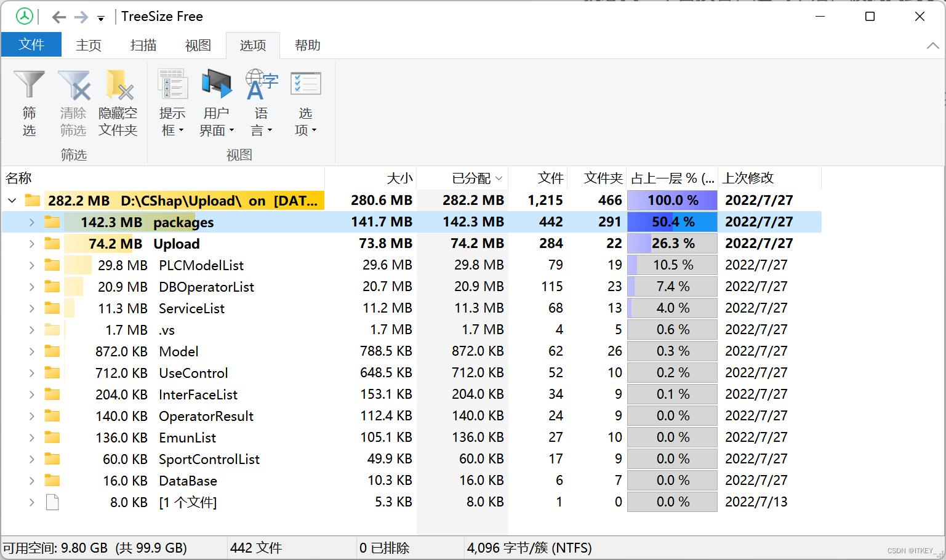This screenshot has height=560, width=946.
Task: Sort by the 已分配 column header
Action: pos(462,178)
